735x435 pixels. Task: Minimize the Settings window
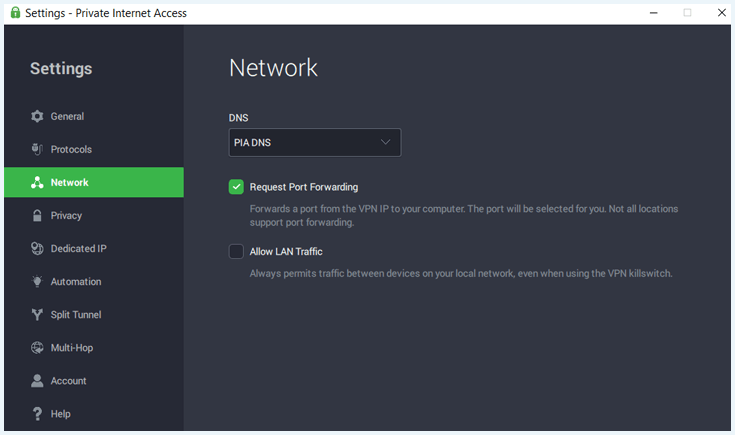pyautogui.click(x=653, y=13)
